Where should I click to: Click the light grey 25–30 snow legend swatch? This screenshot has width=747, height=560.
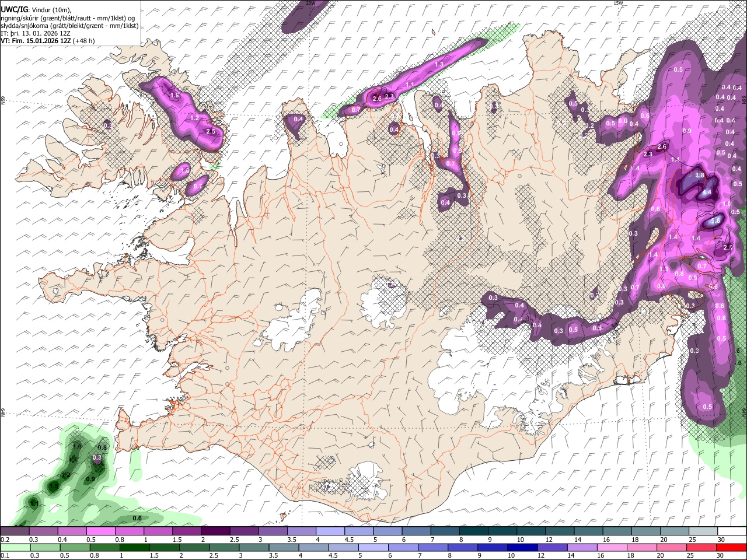click(704, 531)
